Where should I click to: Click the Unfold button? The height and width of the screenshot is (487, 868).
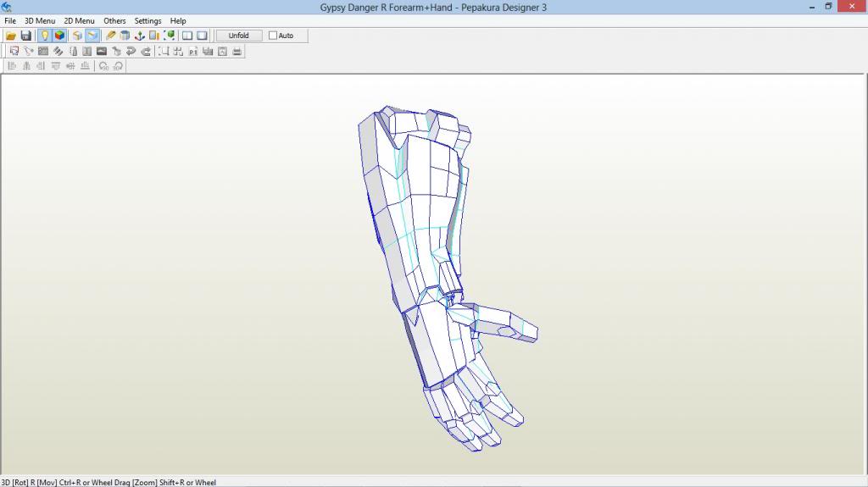238,36
